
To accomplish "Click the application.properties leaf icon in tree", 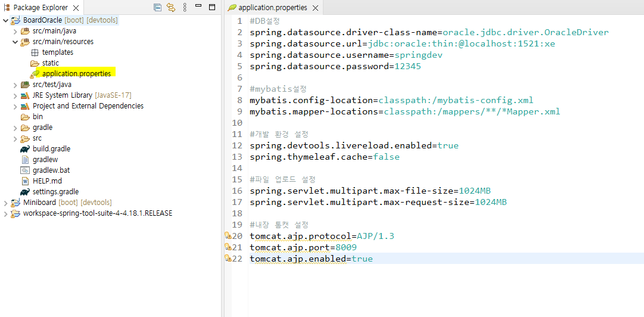I will click(x=35, y=74).
